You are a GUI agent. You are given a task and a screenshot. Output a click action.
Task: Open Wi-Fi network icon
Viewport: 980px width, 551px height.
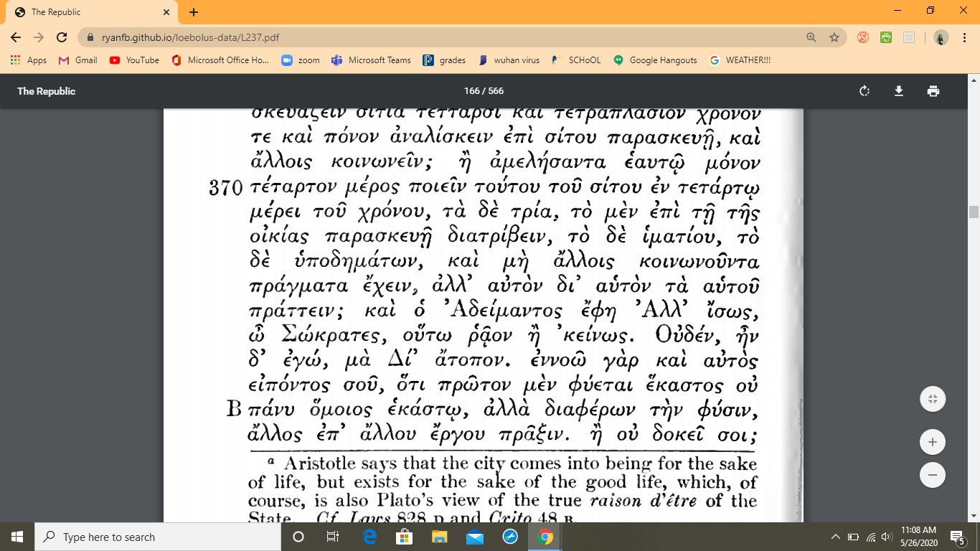coord(872,537)
